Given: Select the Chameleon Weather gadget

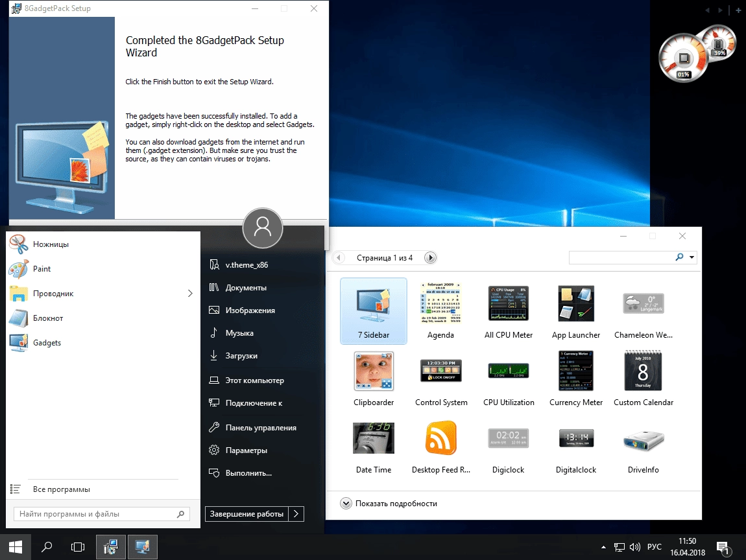Looking at the screenshot, I should point(644,311).
